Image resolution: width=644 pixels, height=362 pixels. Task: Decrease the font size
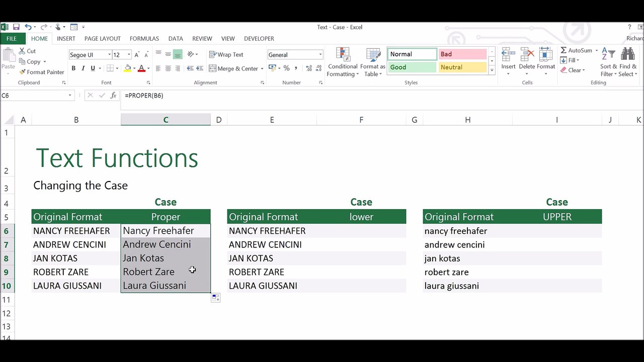(147, 54)
